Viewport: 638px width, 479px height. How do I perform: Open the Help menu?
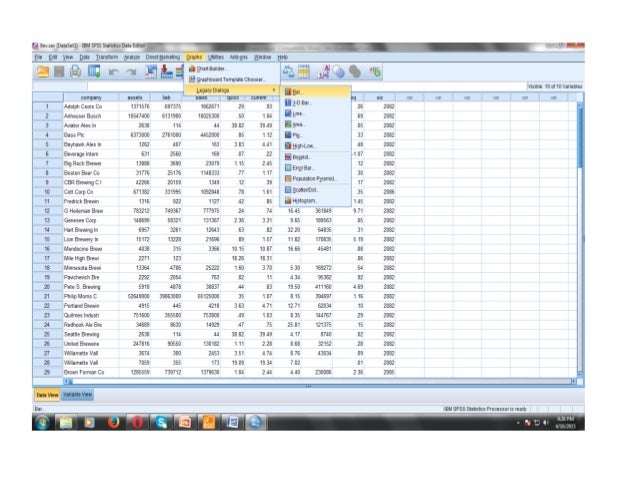tap(283, 57)
